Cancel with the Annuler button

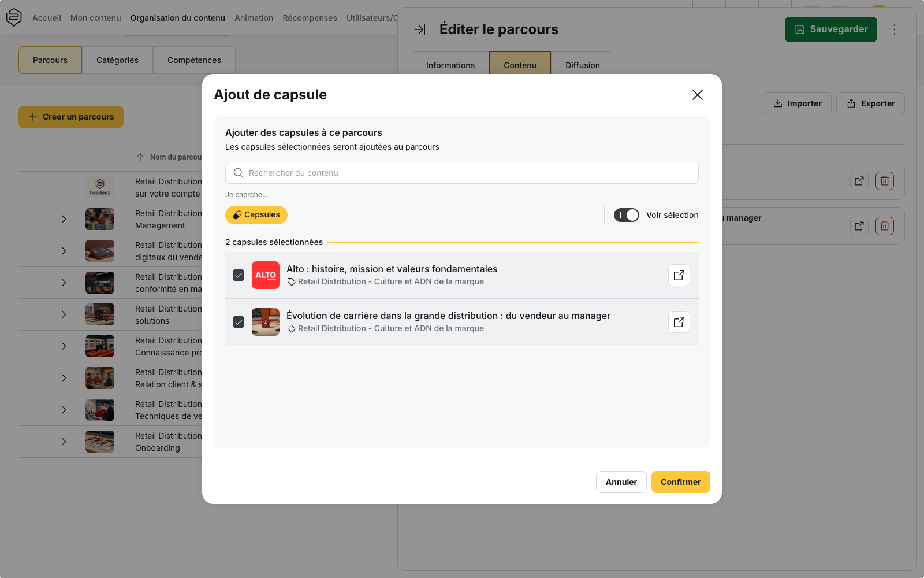(x=621, y=482)
